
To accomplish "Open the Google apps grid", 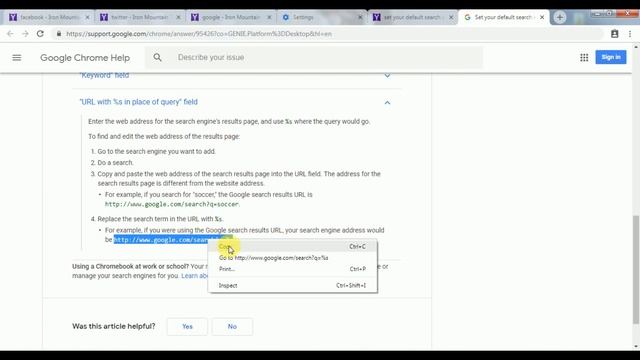I will (x=584, y=58).
